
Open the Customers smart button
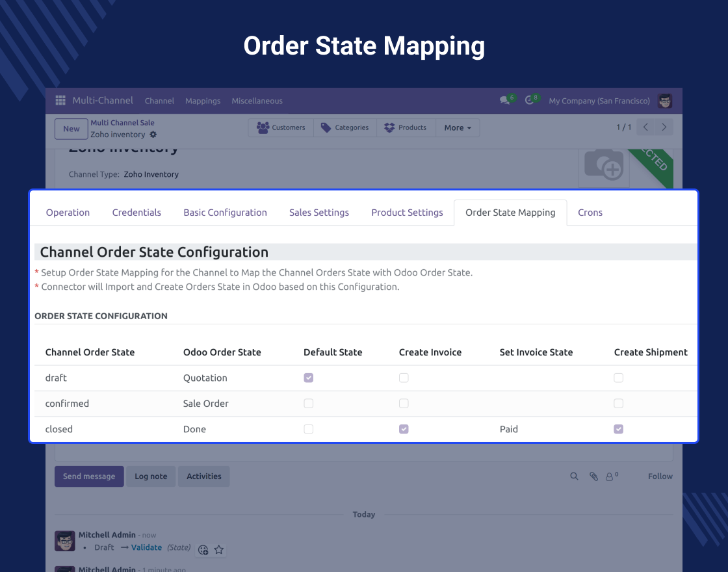click(x=281, y=127)
